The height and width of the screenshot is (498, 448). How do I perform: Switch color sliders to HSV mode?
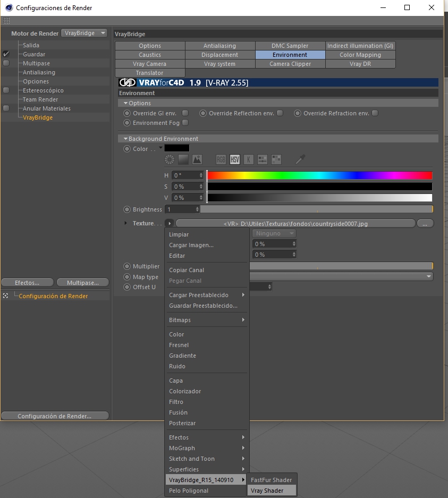click(x=235, y=159)
